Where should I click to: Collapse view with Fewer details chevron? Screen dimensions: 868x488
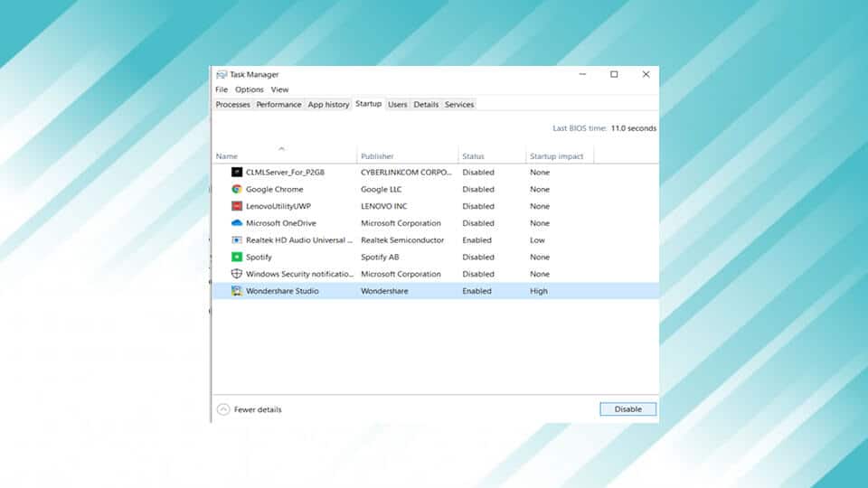pos(223,409)
